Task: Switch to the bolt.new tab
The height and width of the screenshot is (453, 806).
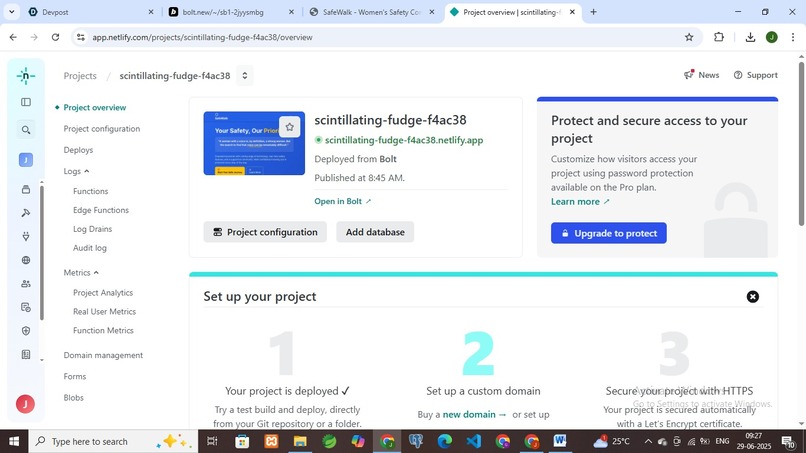Action: tap(231, 12)
